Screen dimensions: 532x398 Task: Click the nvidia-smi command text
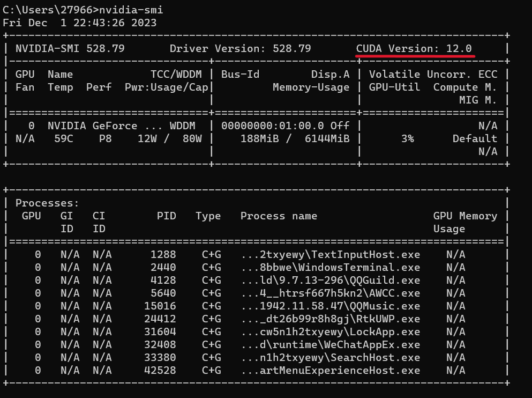[x=131, y=10]
